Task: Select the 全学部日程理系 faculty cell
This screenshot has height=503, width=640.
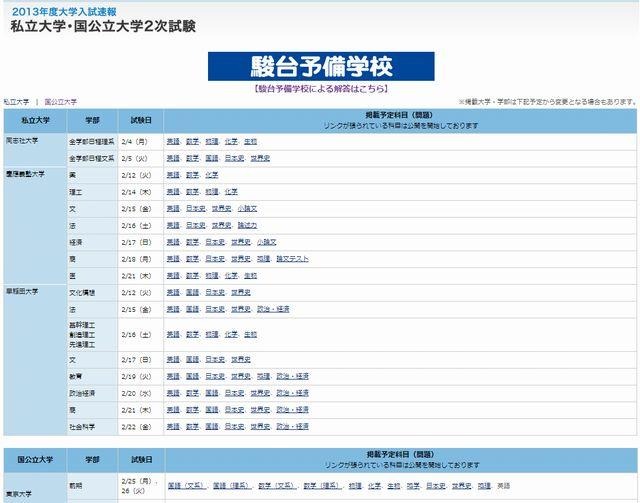Action: 92,142
